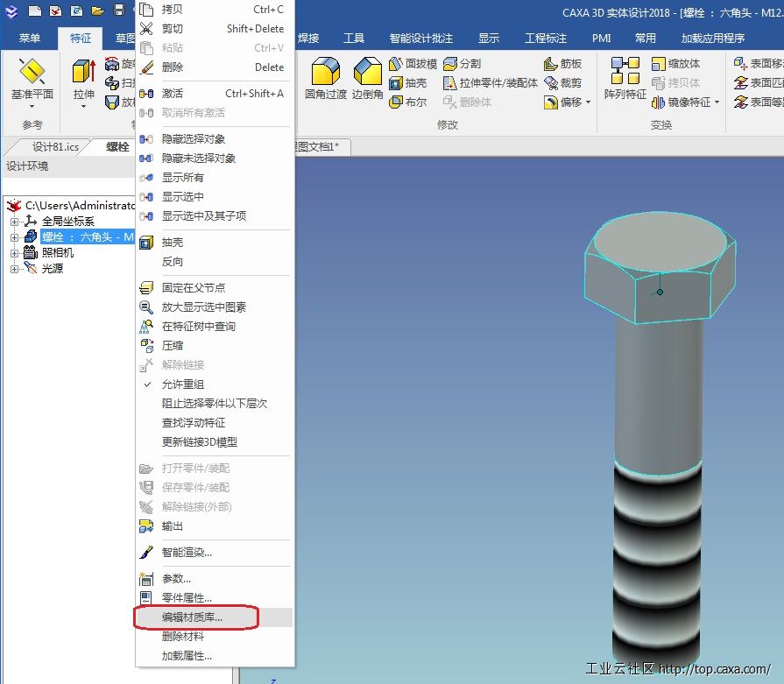Click the 筋板 rib tool icon

pos(551,64)
